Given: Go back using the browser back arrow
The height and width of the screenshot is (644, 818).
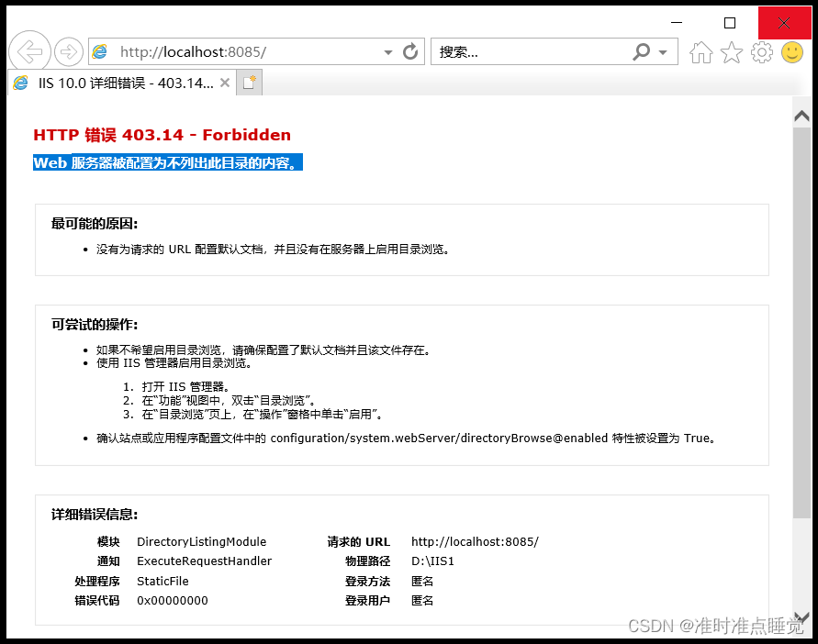Looking at the screenshot, I should coord(29,51).
